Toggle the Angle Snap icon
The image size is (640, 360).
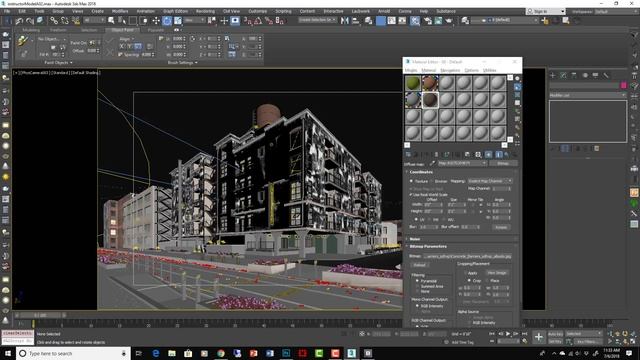pyautogui.click(x=258, y=20)
